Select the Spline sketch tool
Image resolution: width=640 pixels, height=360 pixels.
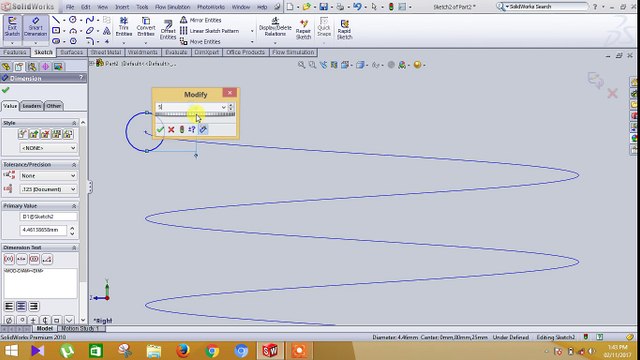[90, 20]
